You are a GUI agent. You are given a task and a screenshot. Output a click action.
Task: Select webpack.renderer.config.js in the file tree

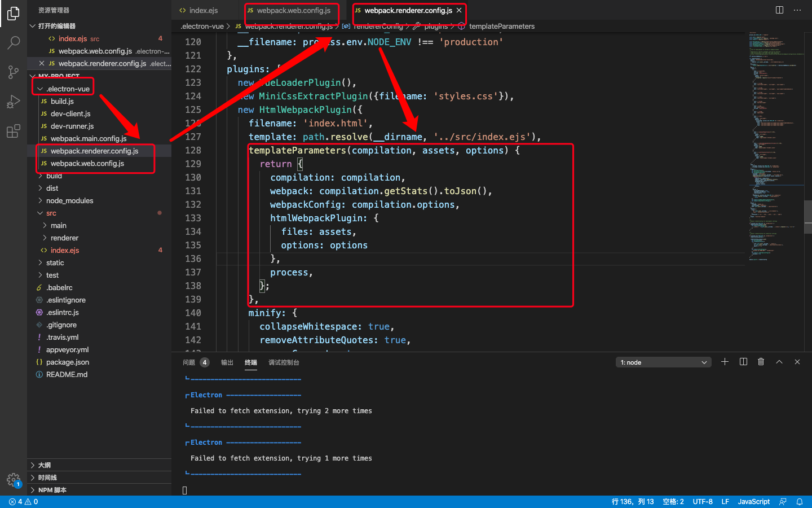99,151
